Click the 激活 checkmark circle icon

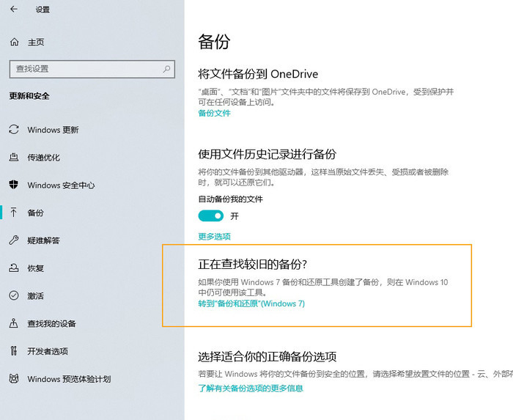[x=14, y=295]
